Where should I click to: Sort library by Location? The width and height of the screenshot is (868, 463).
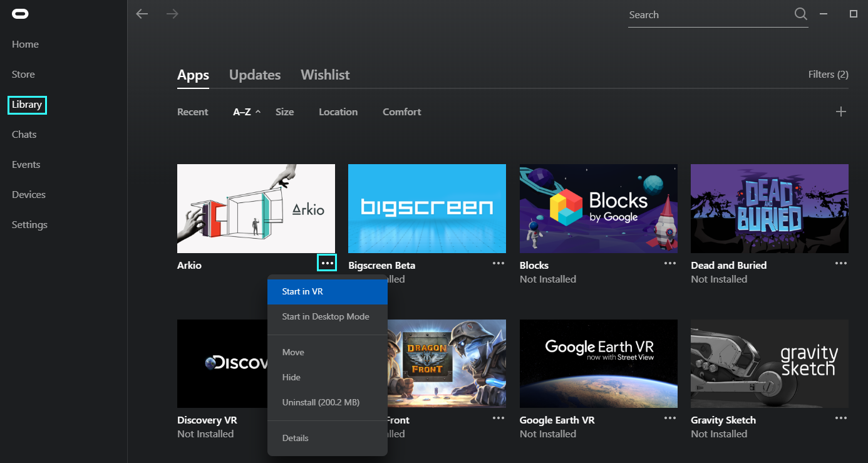point(338,112)
